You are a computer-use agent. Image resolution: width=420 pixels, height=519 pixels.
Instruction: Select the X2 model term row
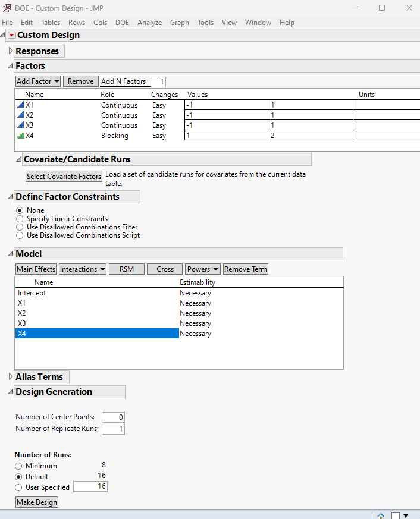97,313
